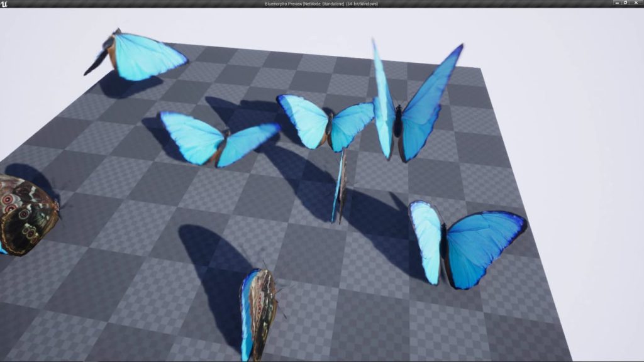Click the butterfly with eyespot wing pattern
The width and height of the screenshot is (644, 362).
(25, 214)
